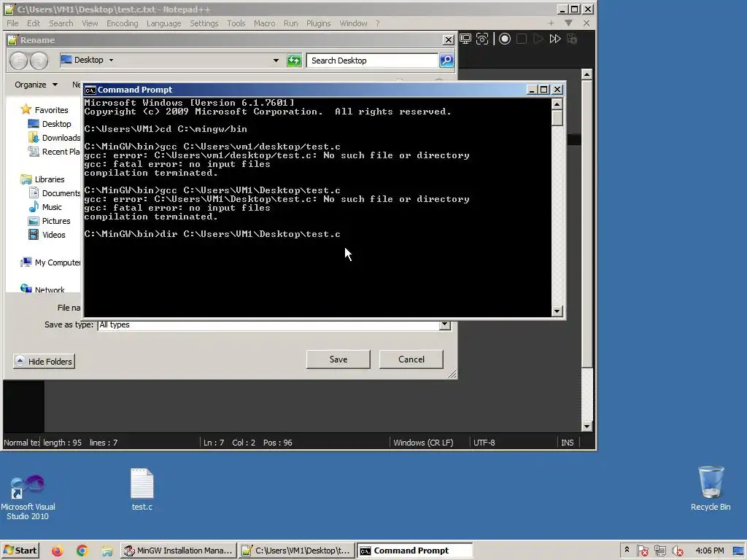
Task: Click the search magnifier icon in Rename dialog
Action: pyautogui.click(x=446, y=61)
